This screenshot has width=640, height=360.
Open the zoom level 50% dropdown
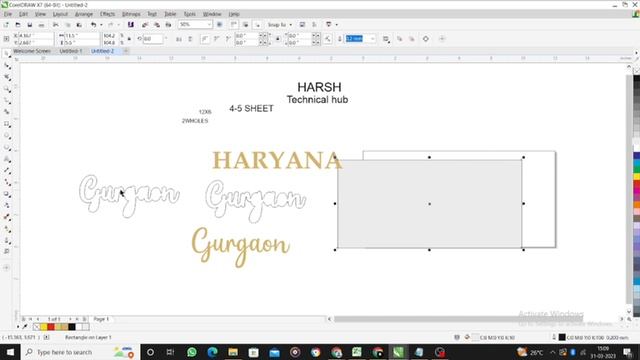(x=209, y=25)
